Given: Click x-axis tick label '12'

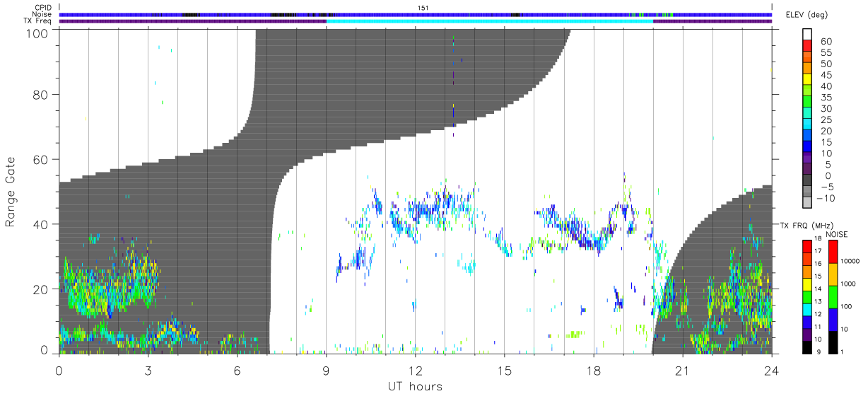Looking at the screenshot, I should click(x=415, y=370).
